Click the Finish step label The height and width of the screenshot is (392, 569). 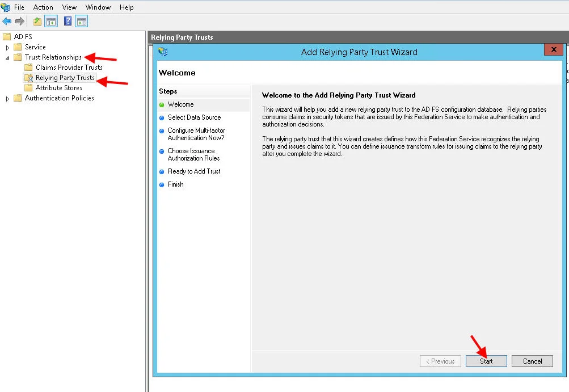(x=176, y=184)
